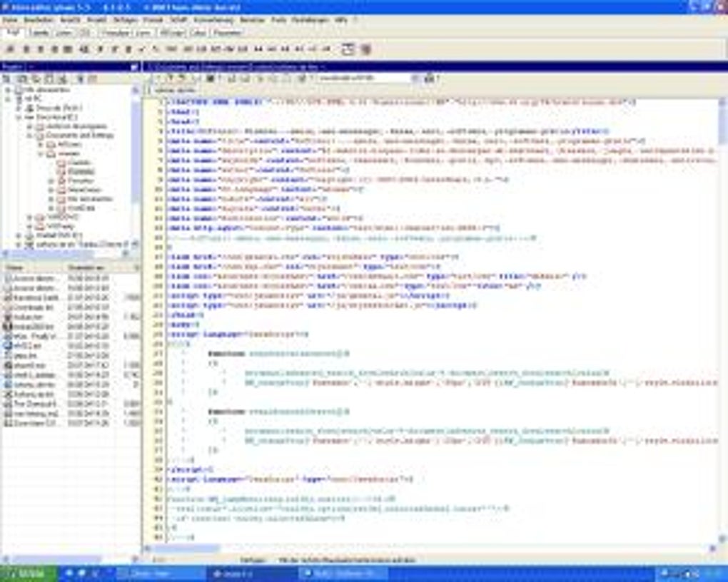Switch to the Tabelle toolbar tab
The width and height of the screenshot is (728, 582).
click(x=39, y=33)
